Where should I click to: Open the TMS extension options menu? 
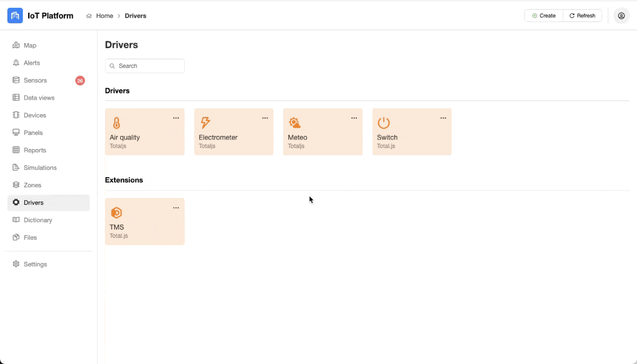coord(176,208)
